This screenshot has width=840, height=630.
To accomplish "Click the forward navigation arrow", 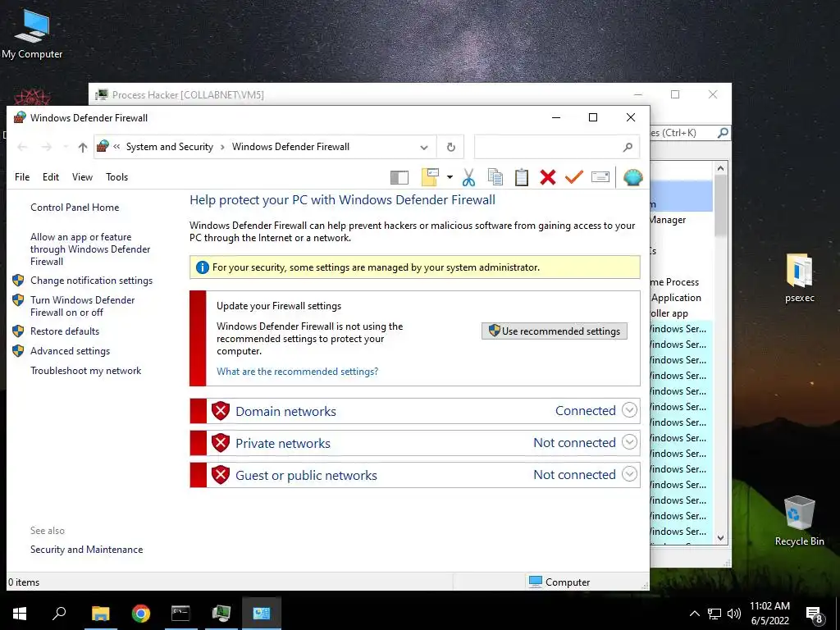I will click(47, 147).
